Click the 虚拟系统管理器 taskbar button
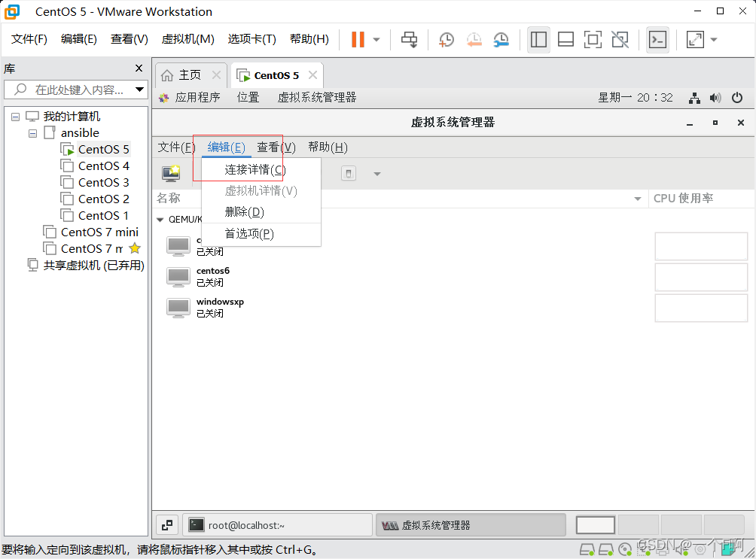This screenshot has width=756, height=559. (x=471, y=525)
